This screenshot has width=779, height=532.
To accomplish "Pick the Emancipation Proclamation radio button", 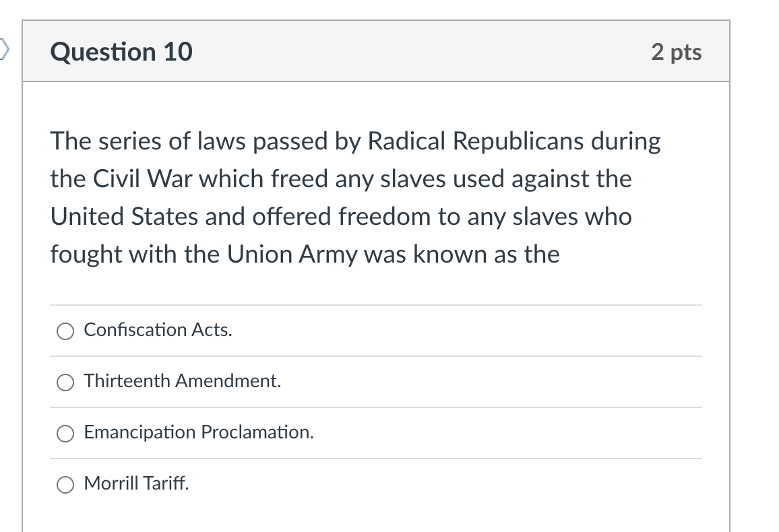I will [x=65, y=433].
